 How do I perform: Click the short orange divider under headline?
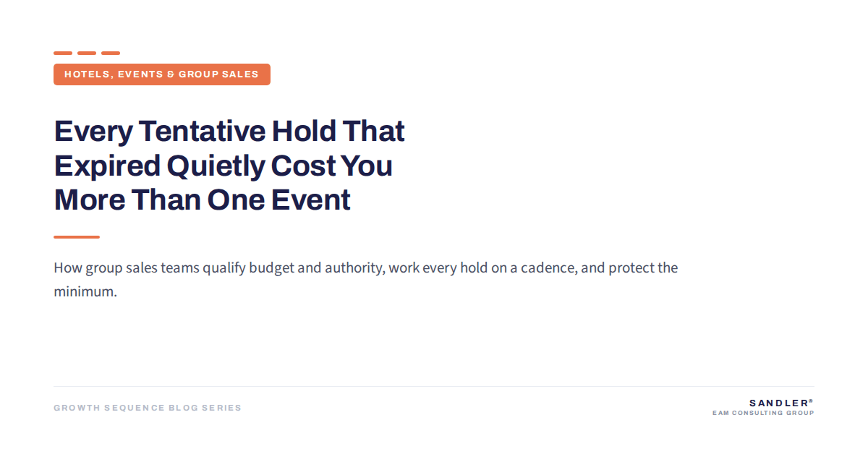(x=77, y=237)
